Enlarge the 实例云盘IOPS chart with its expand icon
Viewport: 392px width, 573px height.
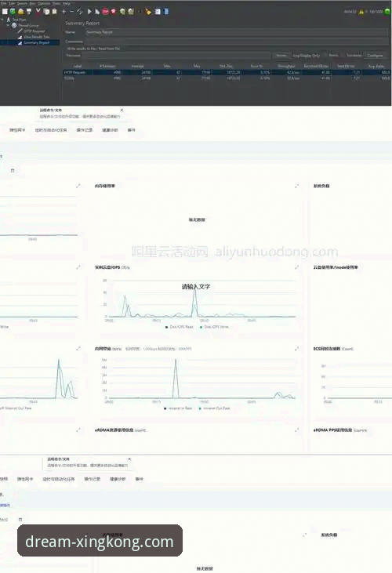(x=296, y=267)
